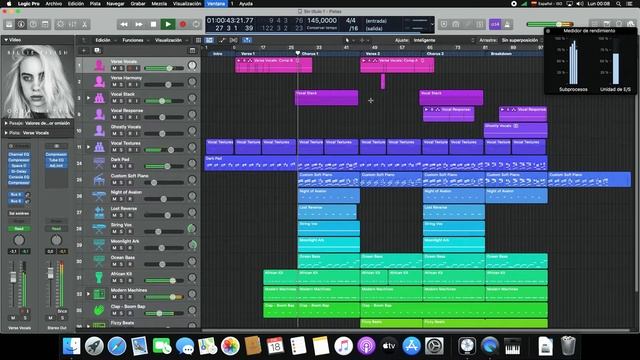Open the Edición dropdown in tracks area
640x360 pixels.
click(105, 40)
